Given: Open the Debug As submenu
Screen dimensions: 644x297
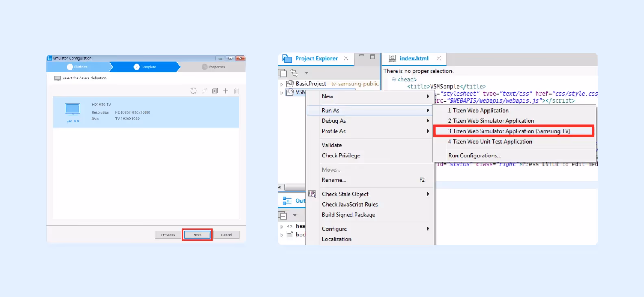Looking at the screenshot, I should [369, 121].
